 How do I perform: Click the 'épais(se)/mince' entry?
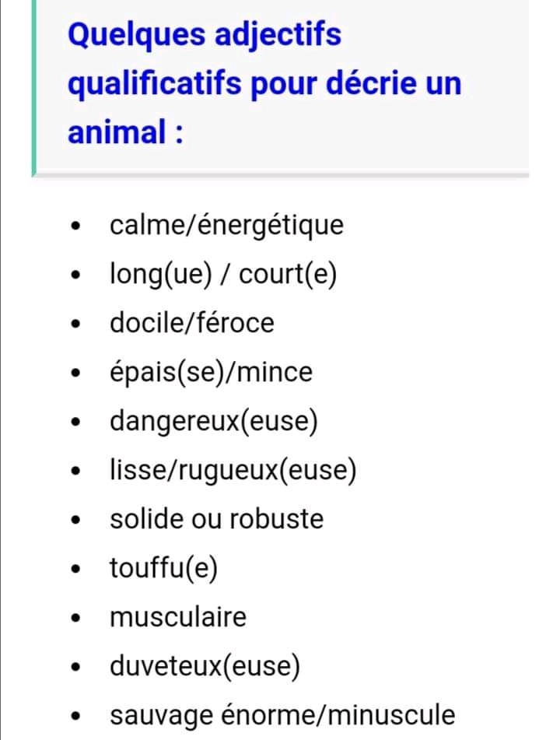tap(211, 373)
